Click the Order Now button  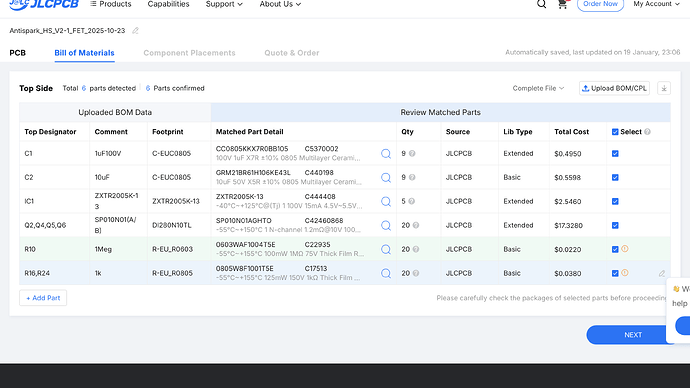click(600, 4)
